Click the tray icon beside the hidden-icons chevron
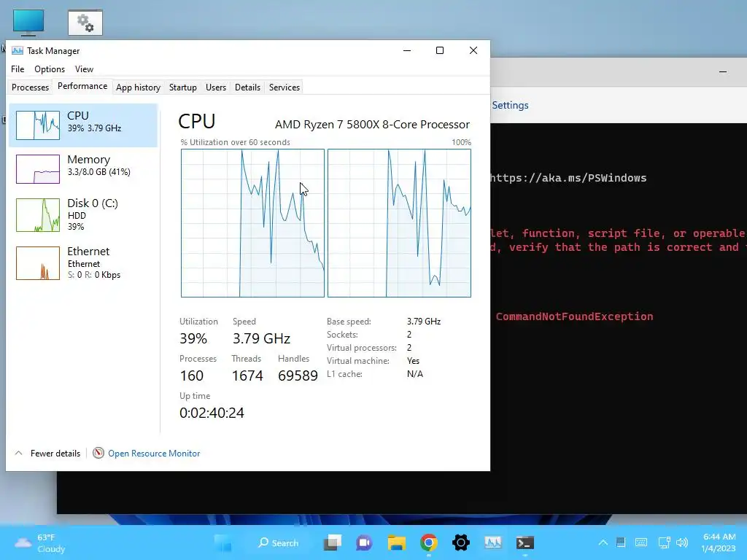 pos(621,542)
